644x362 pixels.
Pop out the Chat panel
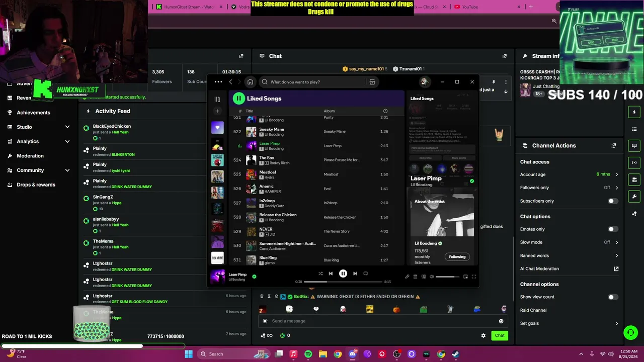point(505,56)
